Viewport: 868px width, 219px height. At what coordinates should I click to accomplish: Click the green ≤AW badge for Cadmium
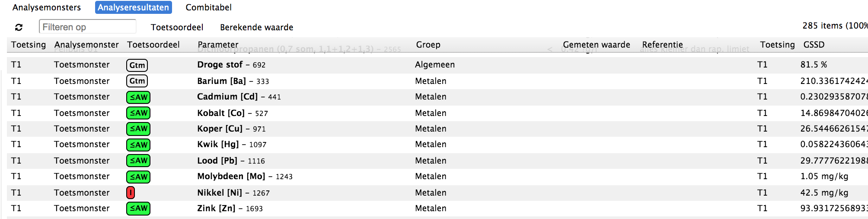coord(138,97)
